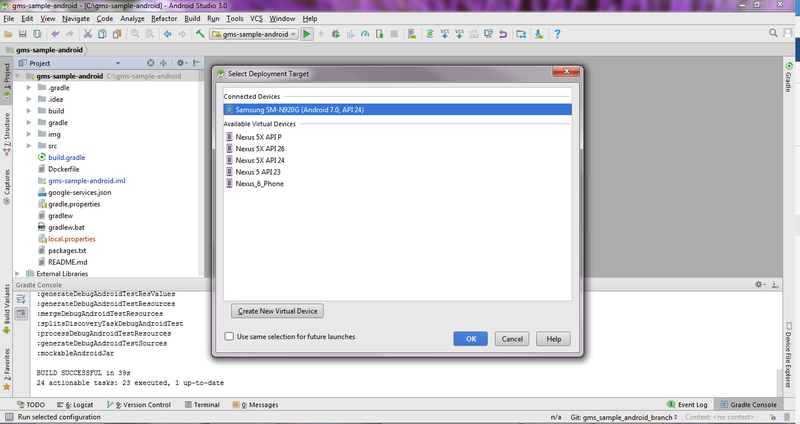This screenshot has height=424, width=800.
Task: Click the SDK Manager download icon
Action: [x=539, y=34]
